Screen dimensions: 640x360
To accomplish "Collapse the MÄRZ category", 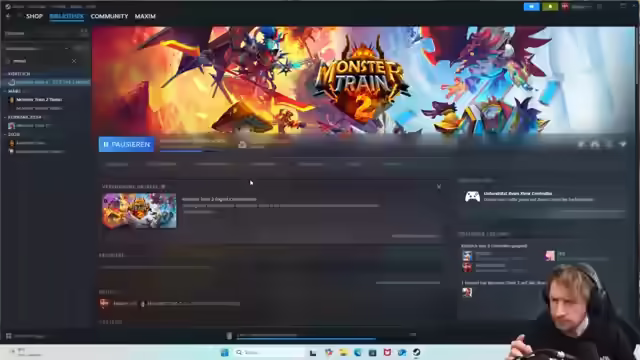I will (x=14, y=91).
